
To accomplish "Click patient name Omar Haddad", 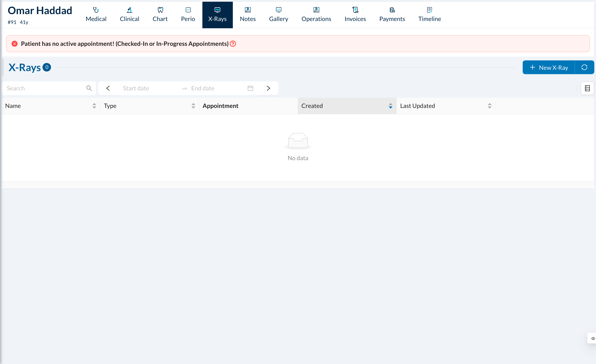I will click(40, 10).
